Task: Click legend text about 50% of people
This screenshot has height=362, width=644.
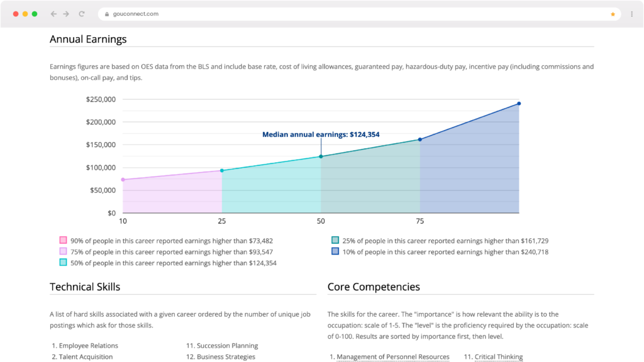Action: (174, 263)
